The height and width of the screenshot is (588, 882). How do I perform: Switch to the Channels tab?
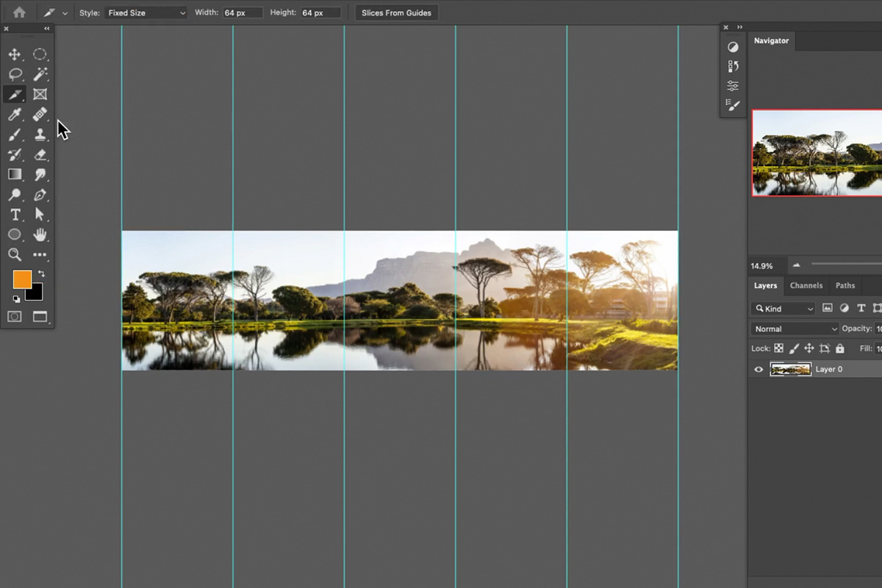(x=806, y=285)
